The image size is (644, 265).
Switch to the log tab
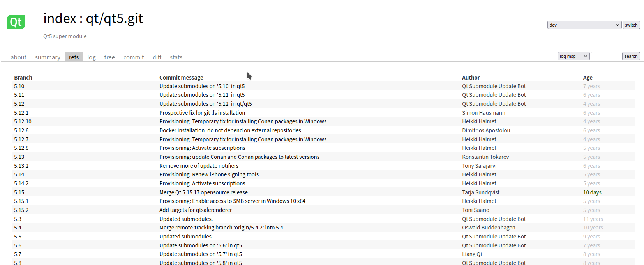[92, 57]
